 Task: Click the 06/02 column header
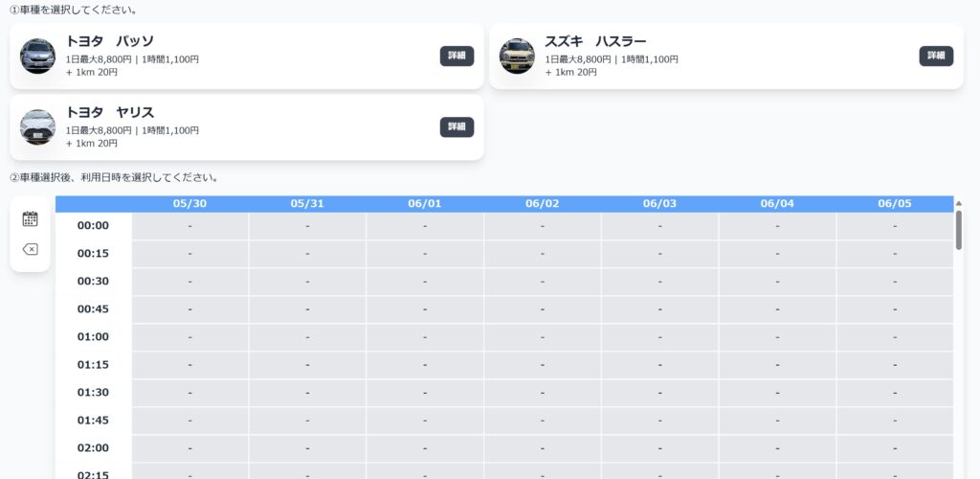point(543,204)
